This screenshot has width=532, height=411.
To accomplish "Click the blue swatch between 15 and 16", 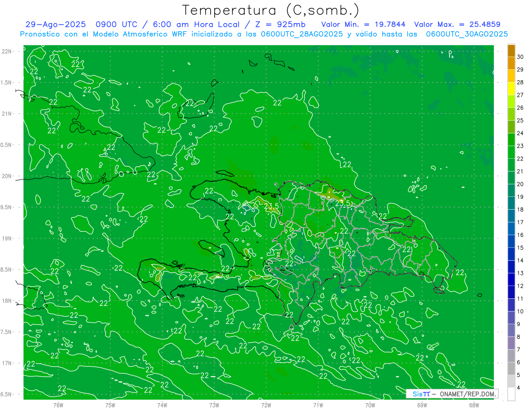I will click(511, 242).
